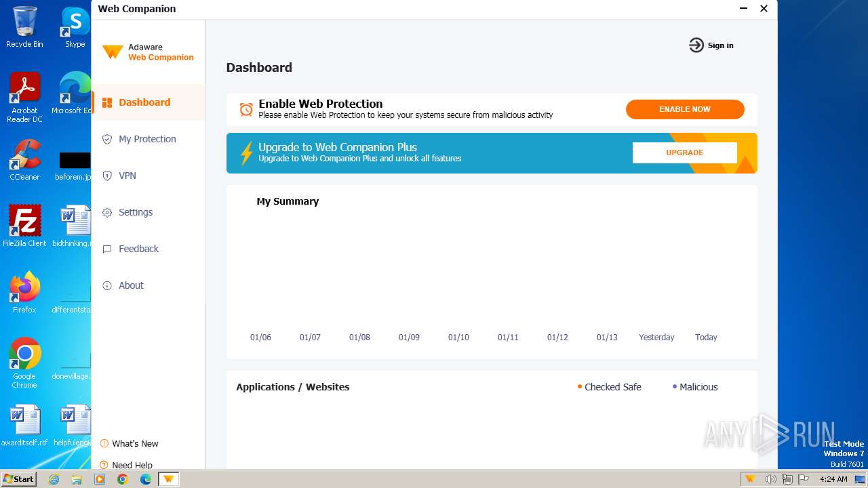This screenshot has height=488, width=868.
Task: Click the Malicious legend item
Action: (x=695, y=387)
